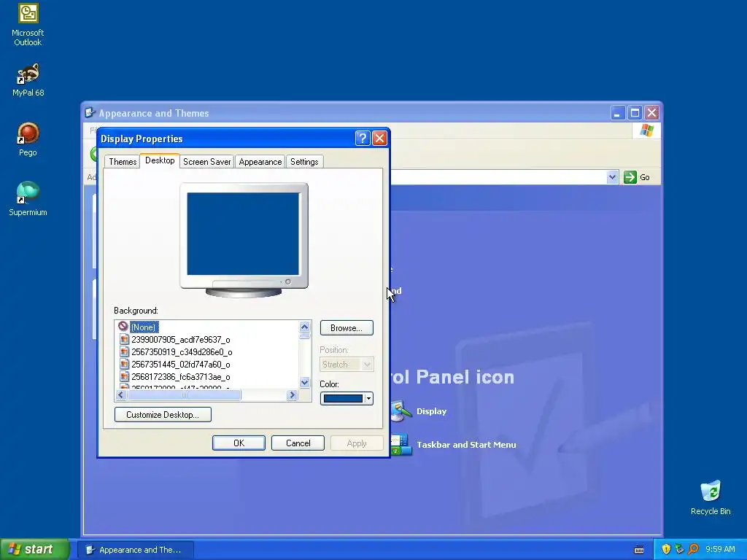Minimize the Appearance and Themes window
Screen dimensions: 747x560
[617, 113]
